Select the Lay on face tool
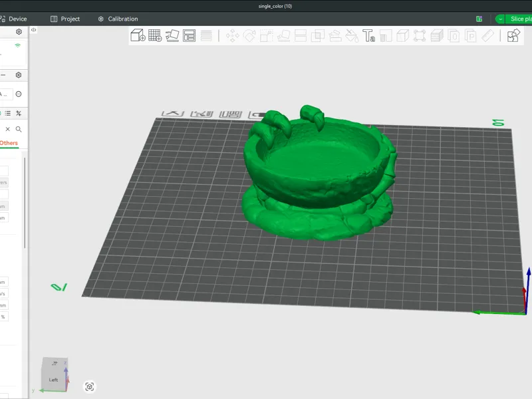This screenshot has height=399, width=532. pyautogui.click(x=284, y=35)
